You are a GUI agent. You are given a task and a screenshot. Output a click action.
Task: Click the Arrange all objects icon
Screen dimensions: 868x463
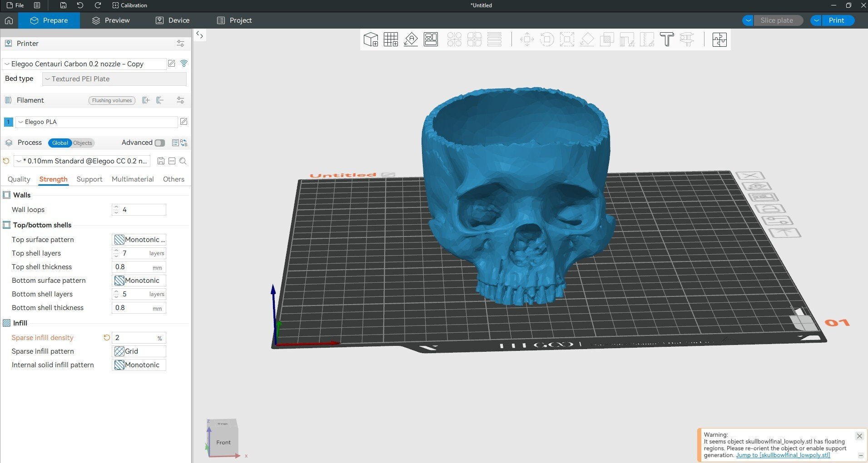(431, 39)
